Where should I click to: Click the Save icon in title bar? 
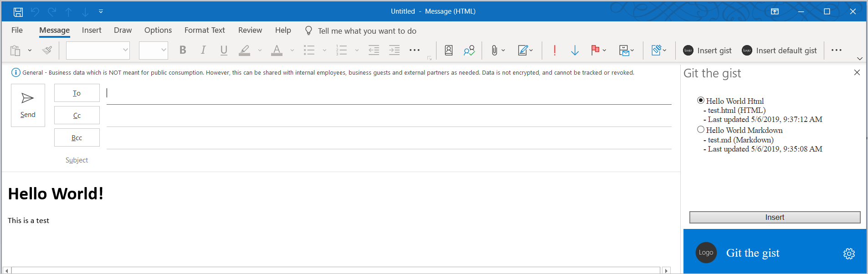point(18,12)
